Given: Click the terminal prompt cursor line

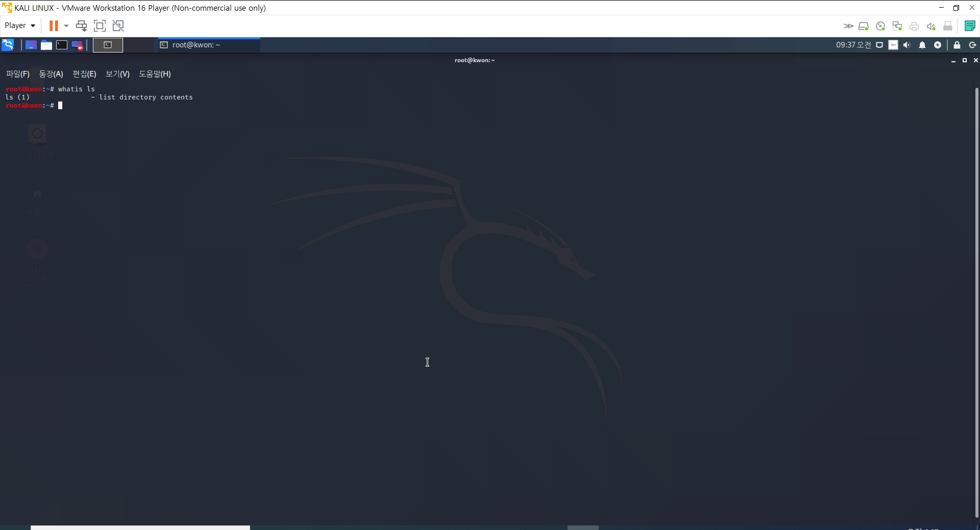Looking at the screenshot, I should click(34, 106).
